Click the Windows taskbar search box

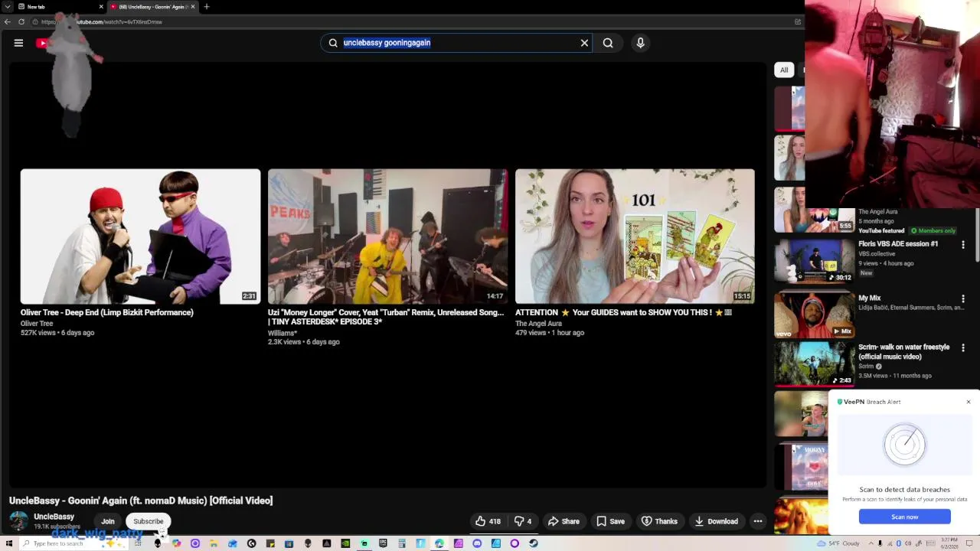[x=74, y=543]
